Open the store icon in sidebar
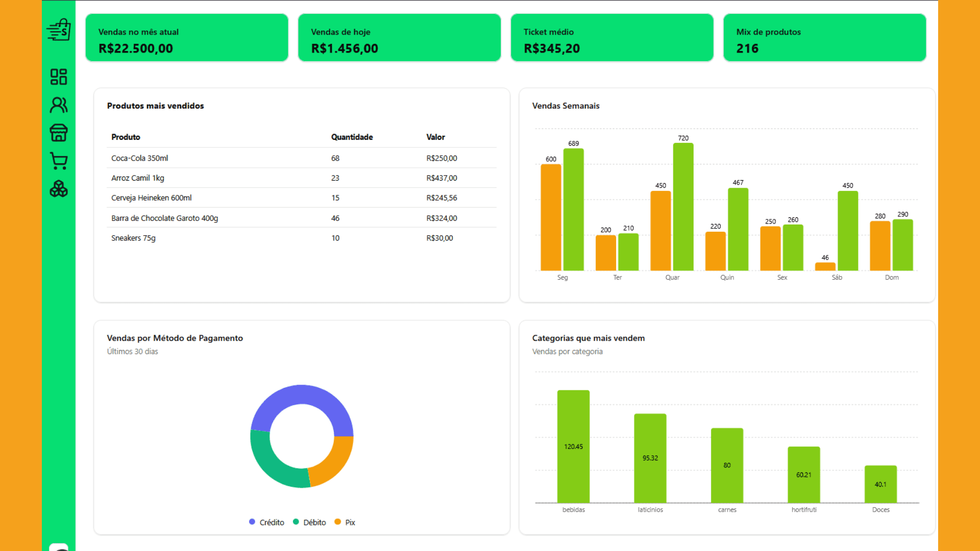This screenshot has width=980, height=551. click(x=59, y=133)
